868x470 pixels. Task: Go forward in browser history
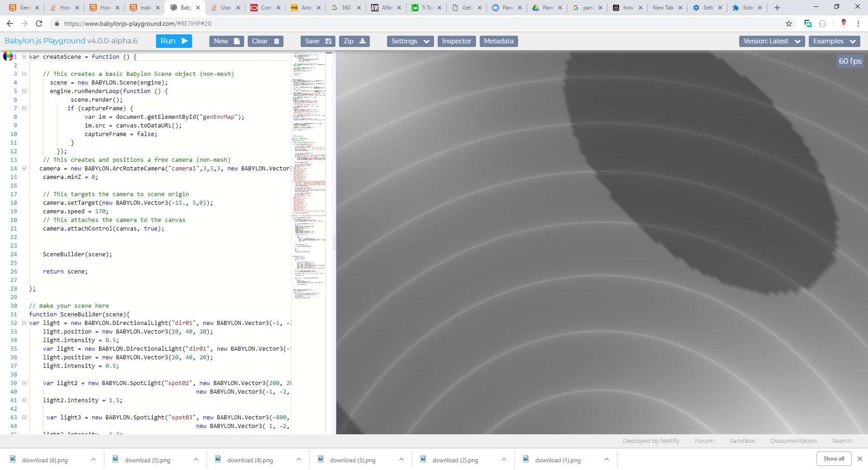pyautogui.click(x=24, y=23)
